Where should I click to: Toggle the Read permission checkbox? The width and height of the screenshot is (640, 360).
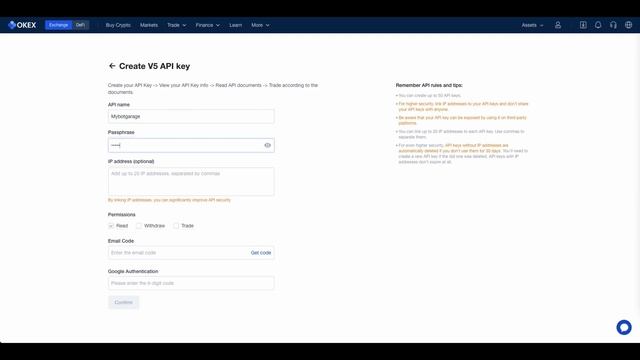(x=111, y=226)
